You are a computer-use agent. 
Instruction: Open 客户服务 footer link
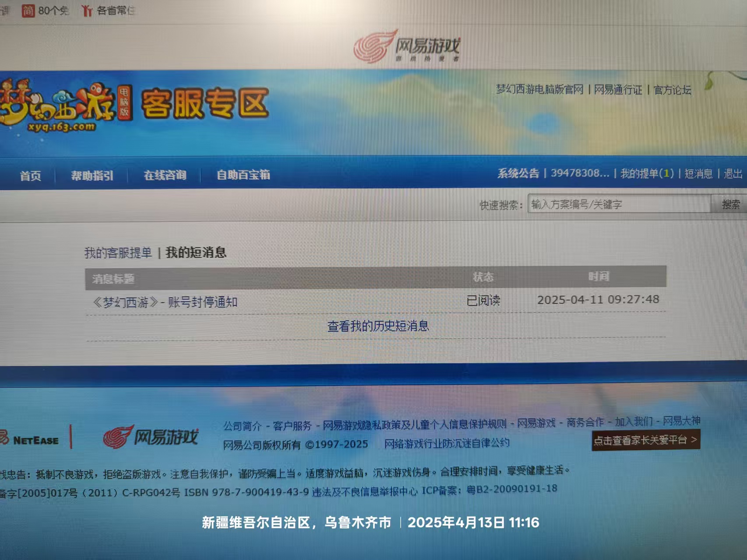tap(292, 426)
